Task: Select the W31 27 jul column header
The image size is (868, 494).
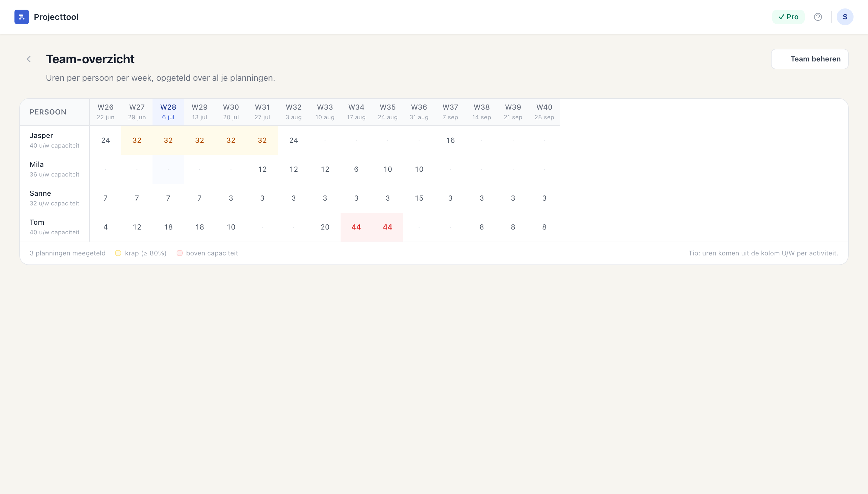Action: pos(262,112)
